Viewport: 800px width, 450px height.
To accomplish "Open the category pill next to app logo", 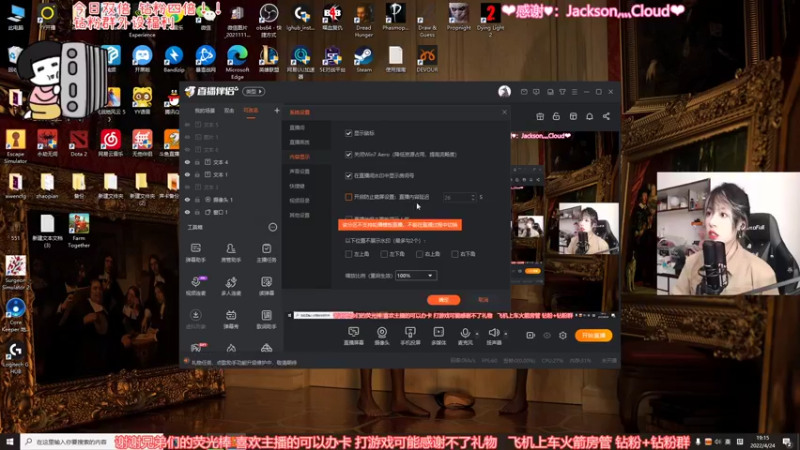I will (x=254, y=91).
